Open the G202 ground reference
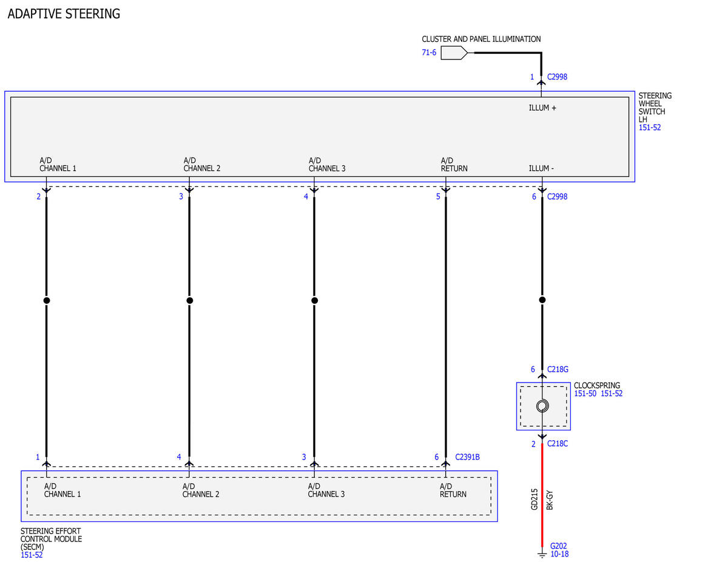This screenshot has height=562, width=728. [558, 546]
